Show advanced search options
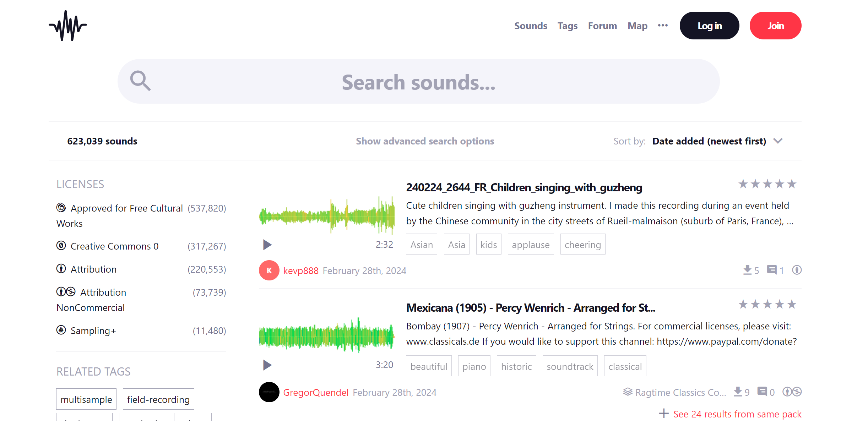868x421 pixels. pos(425,141)
